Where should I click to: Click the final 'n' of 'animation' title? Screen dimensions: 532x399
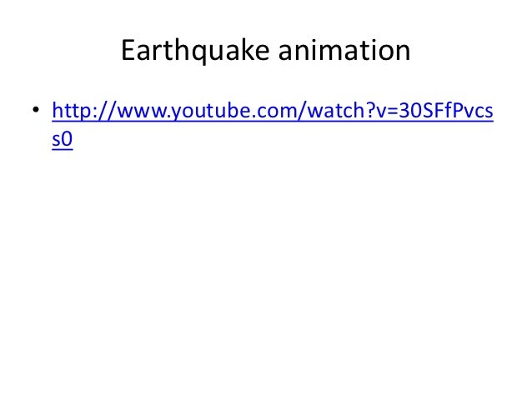coord(404,53)
